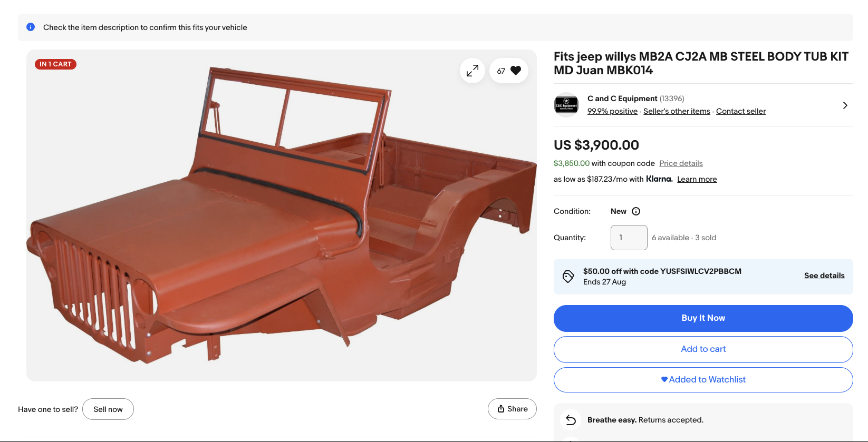868x442 pixels.
Task: Toggle the Added to Watchlist button
Action: [703, 380]
